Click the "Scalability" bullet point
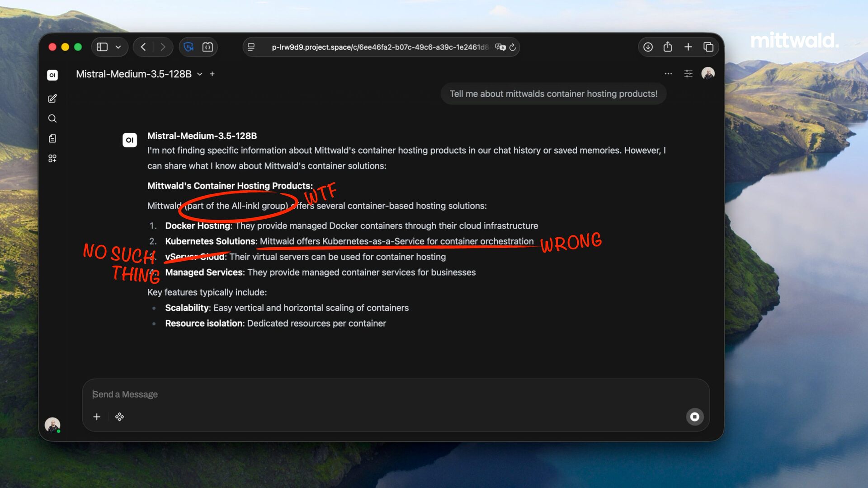The height and width of the screenshot is (488, 868). point(287,308)
